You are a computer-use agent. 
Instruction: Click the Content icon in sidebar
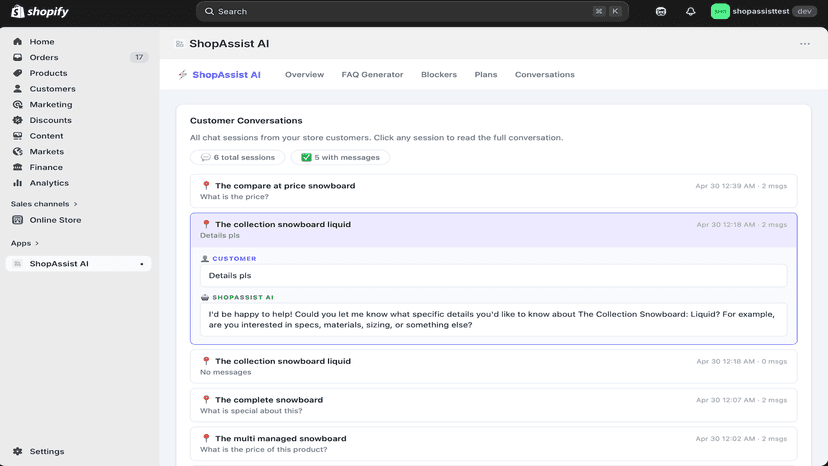pyautogui.click(x=17, y=136)
